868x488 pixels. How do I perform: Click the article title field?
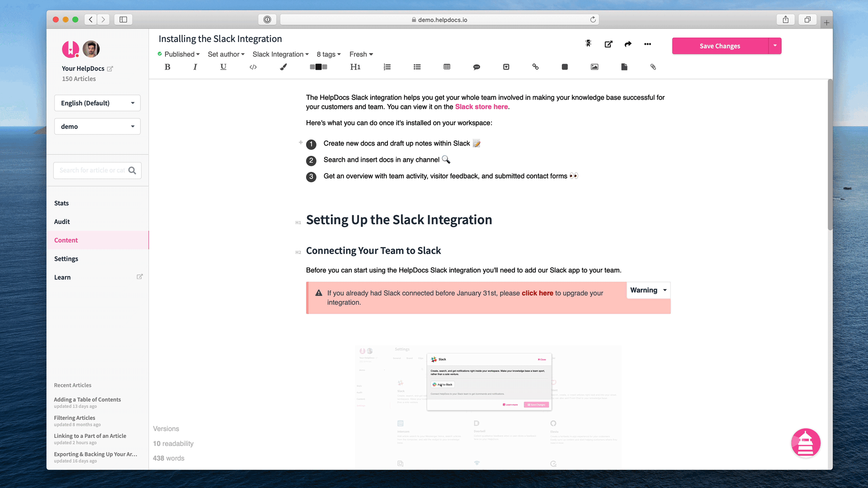tap(220, 39)
